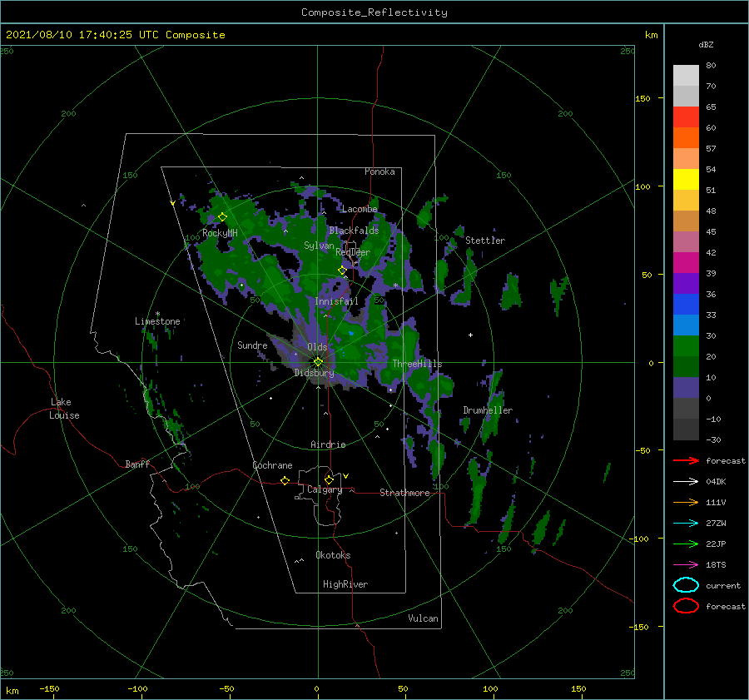Click the ThreeHills label
The height and width of the screenshot is (700, 749).
(417, 364)
